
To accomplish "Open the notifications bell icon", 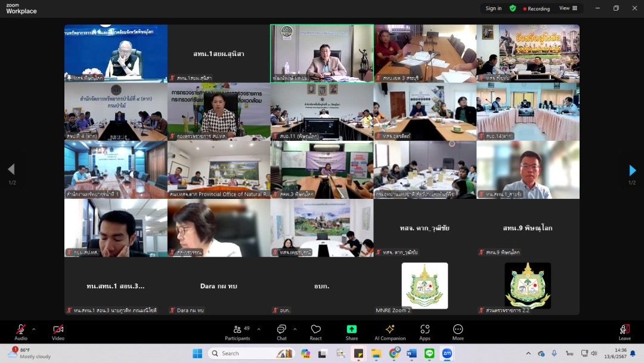I will tap(633, 353).
